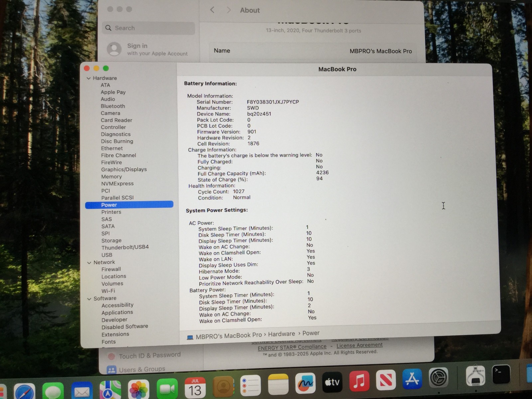Go back in System Settings About window
Screen dimensions: 532x399
pyautogui.click(x=212, y=10)
